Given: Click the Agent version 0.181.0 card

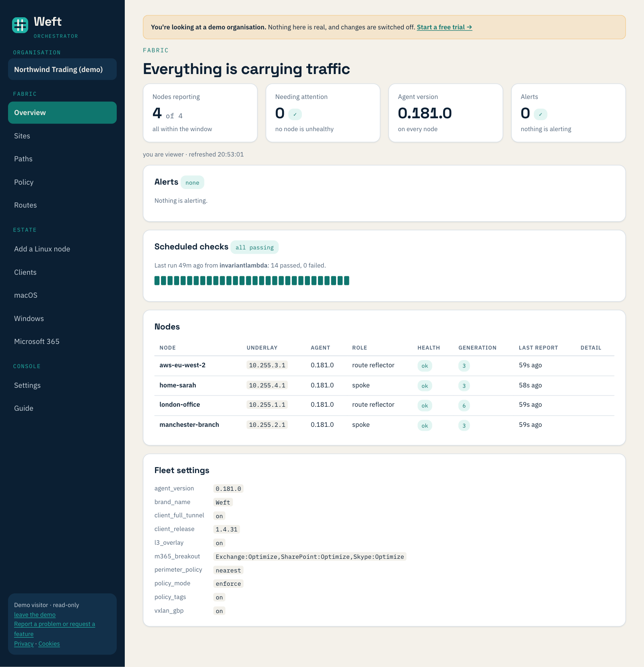Looking at the screenshot, I should pos(446,113).
